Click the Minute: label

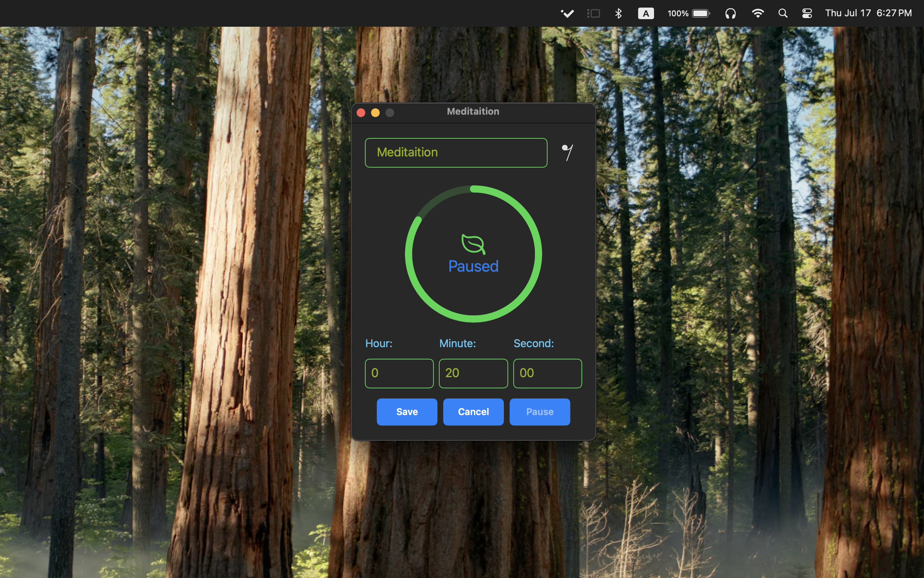[457, 343]
